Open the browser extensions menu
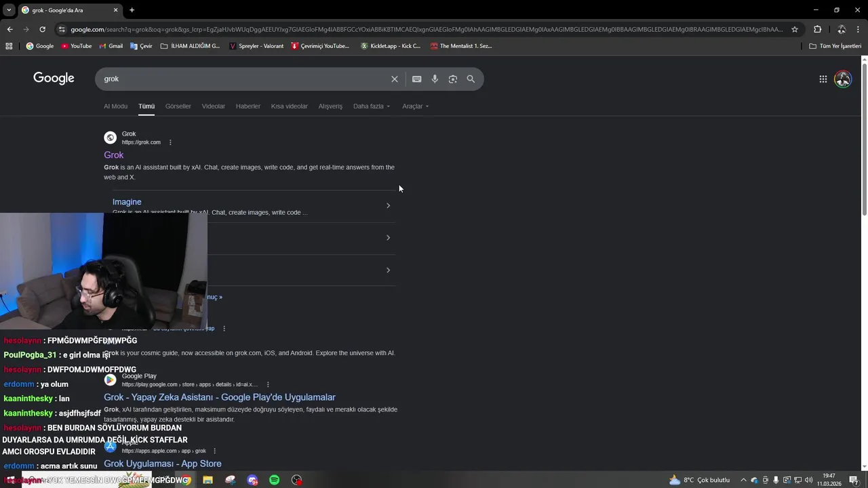Viewport: 868px width, 488px height. pos(817,29)
